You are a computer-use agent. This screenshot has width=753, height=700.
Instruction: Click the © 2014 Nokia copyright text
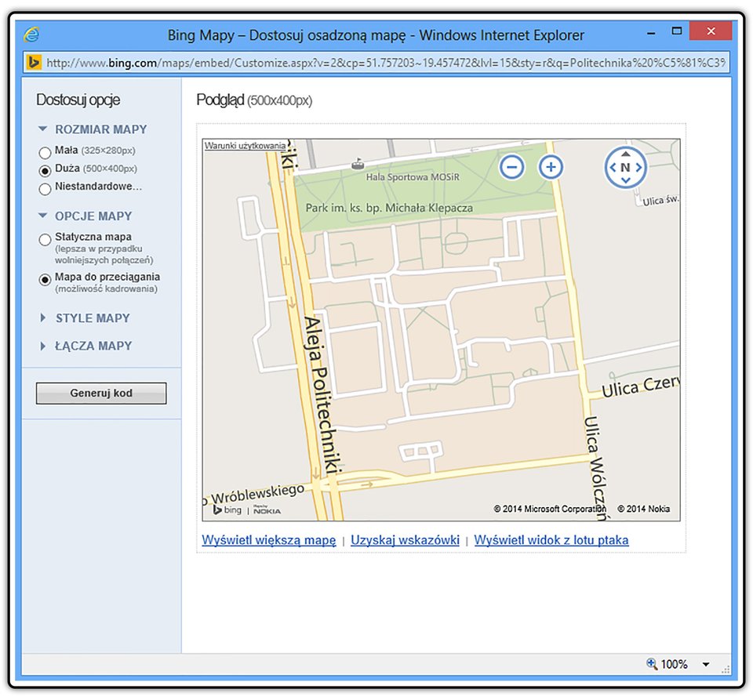click(643, 509)
